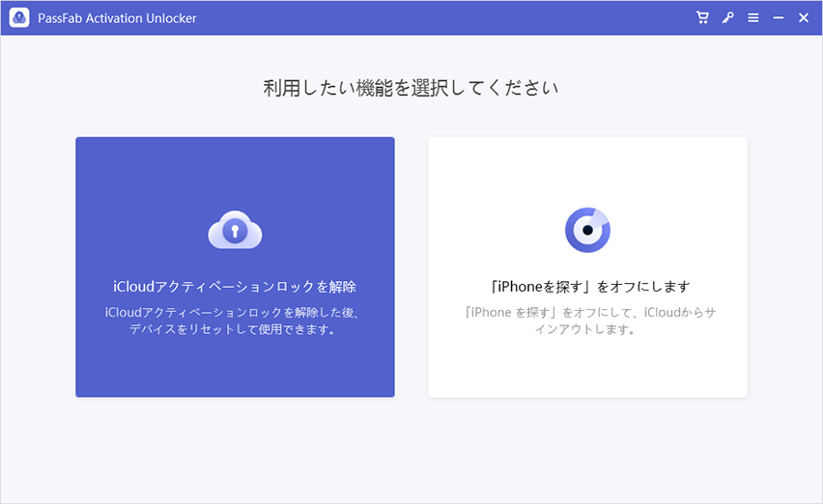The height and width of the screenshot is (504, 823).
Task: Select iCloudアクティベーションロックを解除 card title
Action: (x=235, y=287)
